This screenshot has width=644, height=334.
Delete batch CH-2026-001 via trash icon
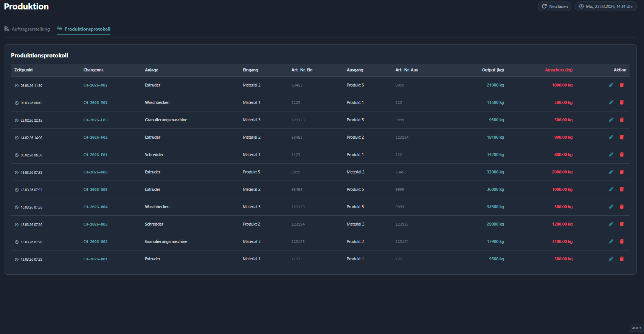pos(621,259)
